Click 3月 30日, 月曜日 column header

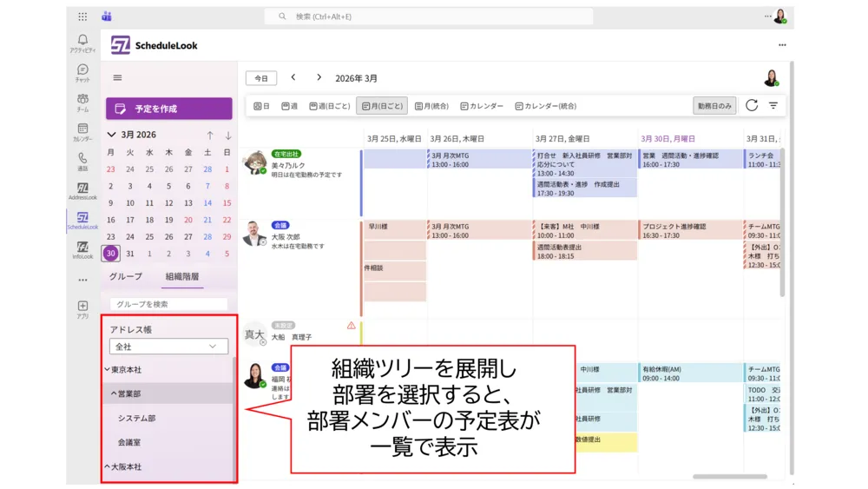tap(667, 138)
